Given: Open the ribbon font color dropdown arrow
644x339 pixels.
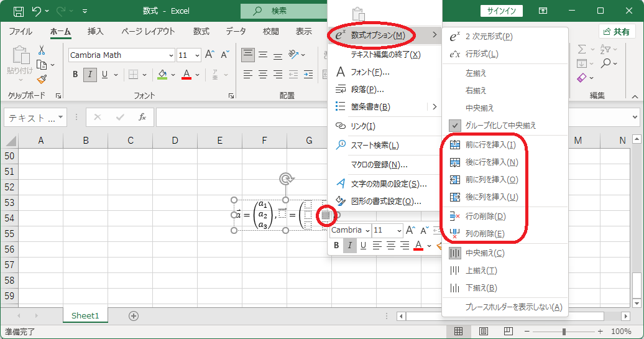Looking at the screenshot, I should coord(198,75).
